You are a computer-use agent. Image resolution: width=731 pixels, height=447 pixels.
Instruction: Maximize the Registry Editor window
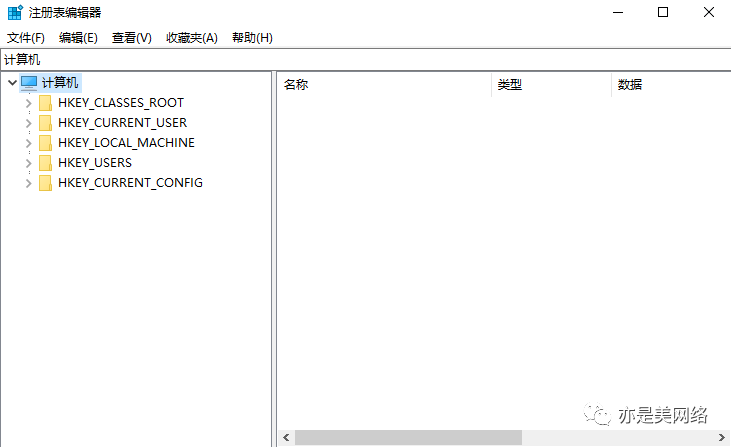[x=663, y=13]
